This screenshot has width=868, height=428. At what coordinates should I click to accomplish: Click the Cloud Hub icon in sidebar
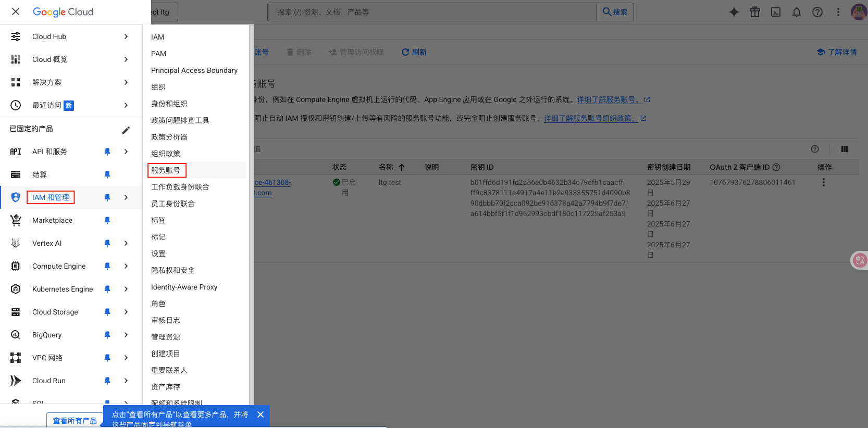pos(16,36)
